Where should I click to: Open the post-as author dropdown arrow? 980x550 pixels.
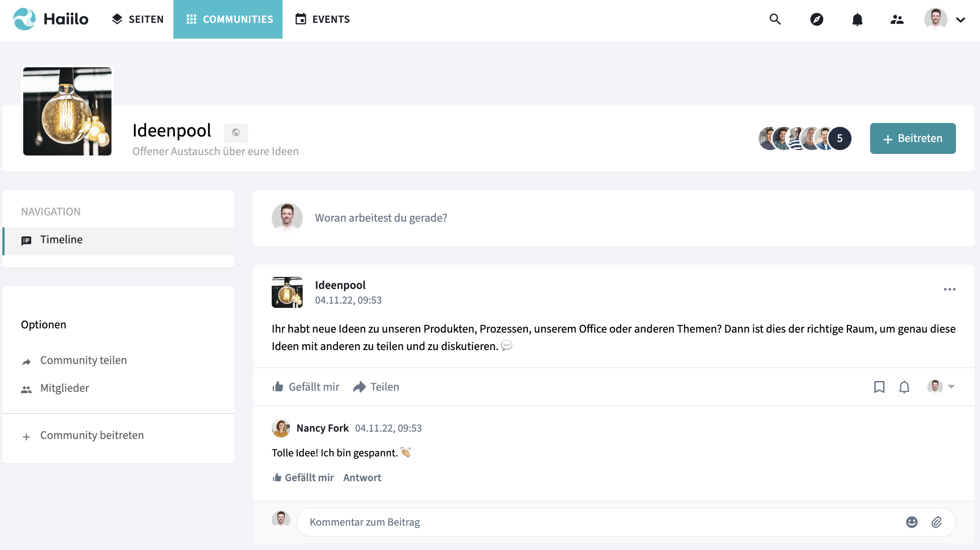point(951,387)
